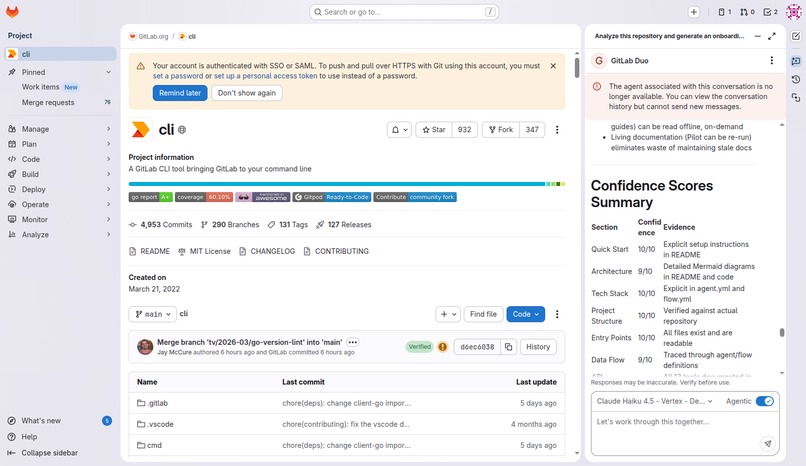Click the new chat icon in Duo sidebar
The width and height of the screenshot is (806, 466).
[x=796, y=36]
